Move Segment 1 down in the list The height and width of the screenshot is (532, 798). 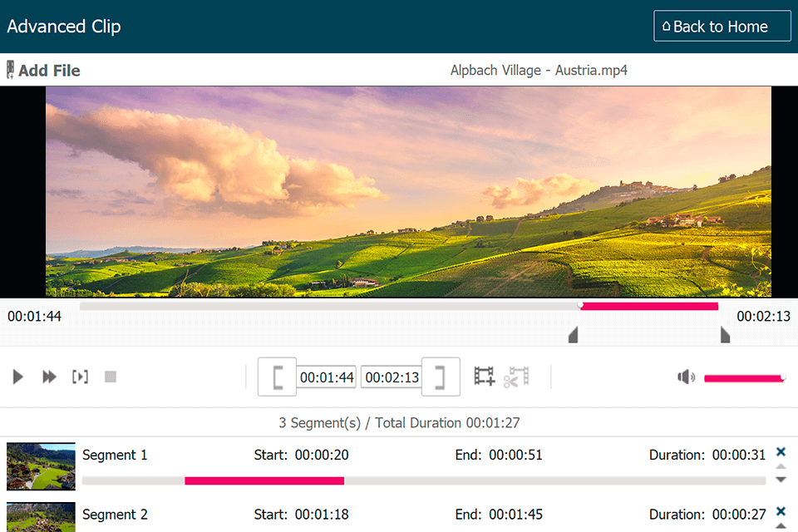click(x=781, y=478)
